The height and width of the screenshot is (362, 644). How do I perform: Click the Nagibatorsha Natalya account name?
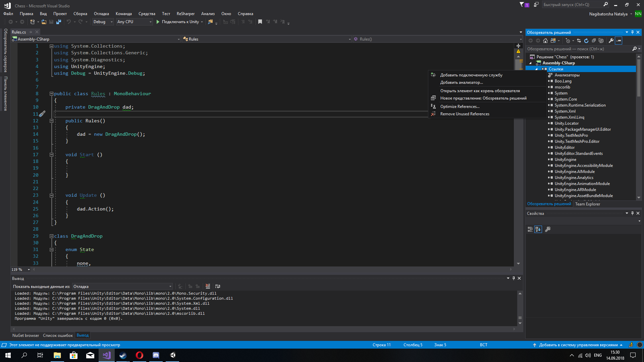click(x=608, y=14)
